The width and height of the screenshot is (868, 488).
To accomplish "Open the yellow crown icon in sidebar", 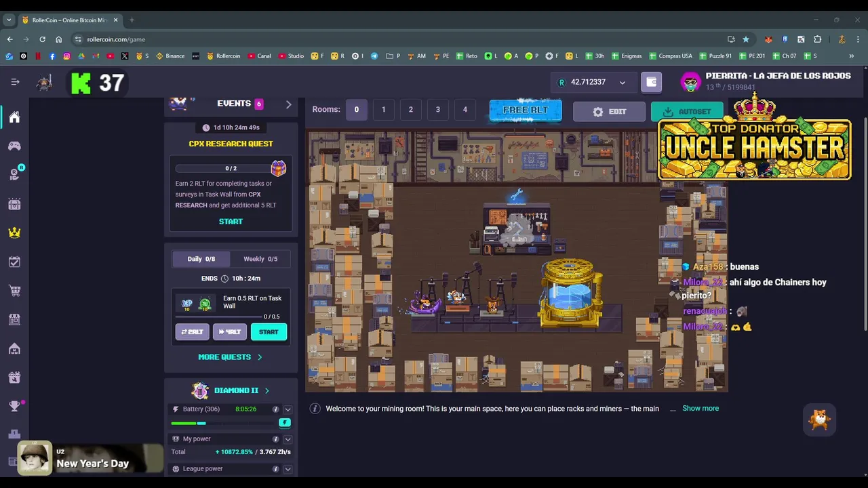I will (x=14, y=232).
